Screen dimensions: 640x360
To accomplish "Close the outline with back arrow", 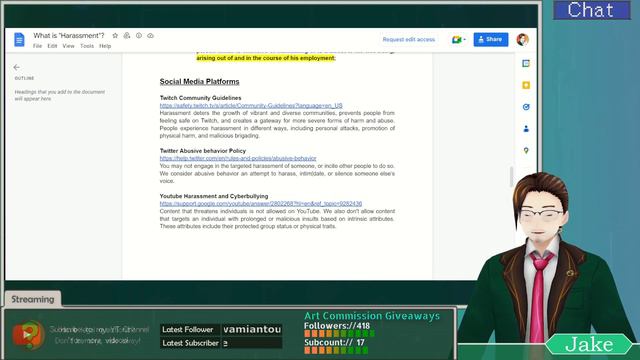I will click(16, 67).
